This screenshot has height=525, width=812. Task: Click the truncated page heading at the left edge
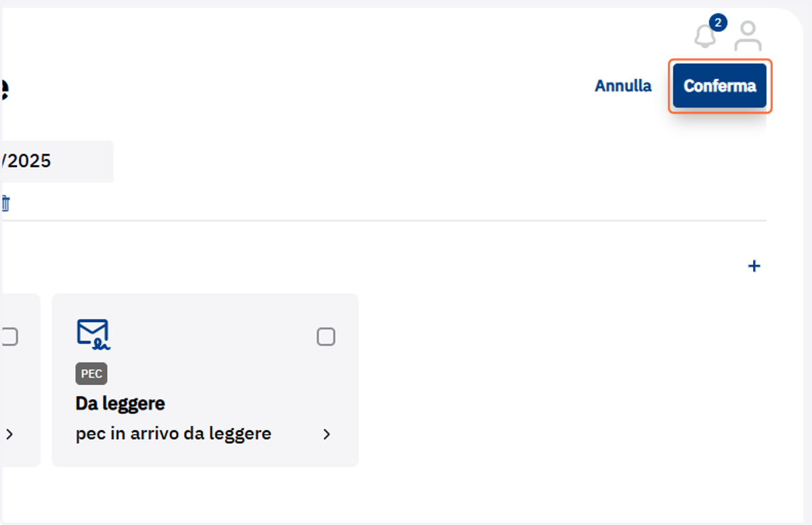[4, 89]
